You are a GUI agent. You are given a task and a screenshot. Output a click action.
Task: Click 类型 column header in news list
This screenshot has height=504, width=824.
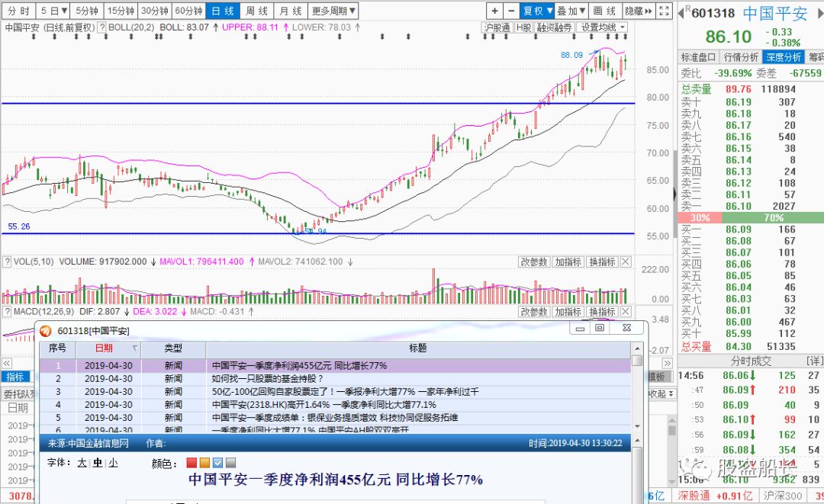tap(173, 348)
